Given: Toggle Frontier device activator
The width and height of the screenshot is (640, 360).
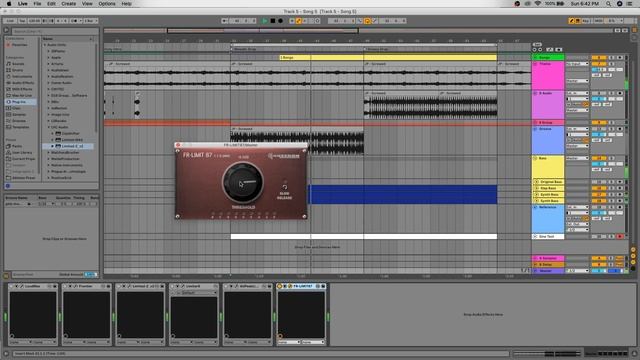Looking at the screenshot, I should pos(65,286).
